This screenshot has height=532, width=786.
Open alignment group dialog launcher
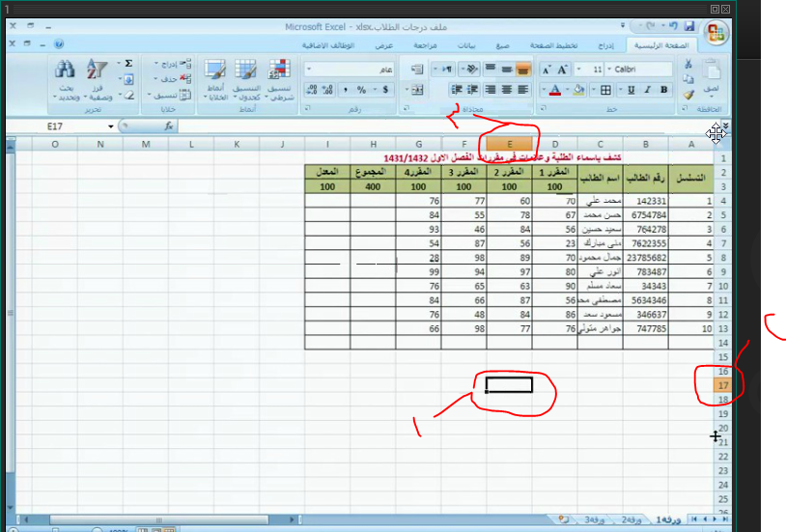(407, 108)
